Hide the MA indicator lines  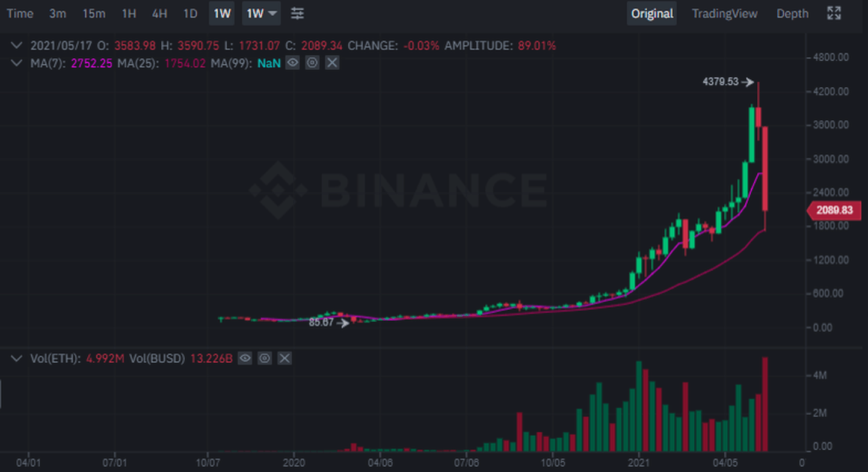coord(292,63)
